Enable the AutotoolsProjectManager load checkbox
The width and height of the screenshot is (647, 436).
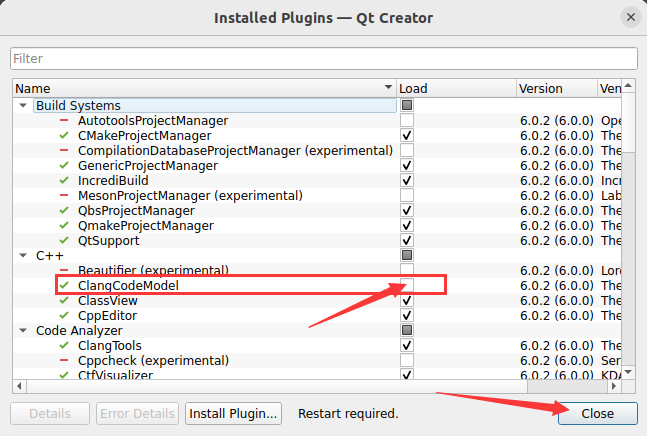click(x=407, y=120)
